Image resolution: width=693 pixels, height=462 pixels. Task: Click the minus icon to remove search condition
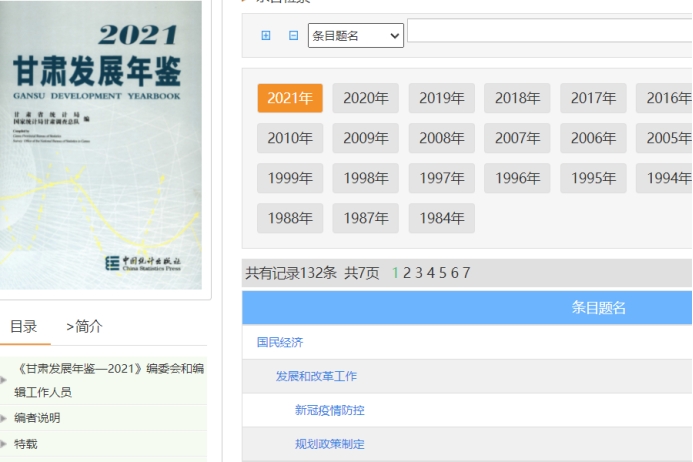coord(293,35)
